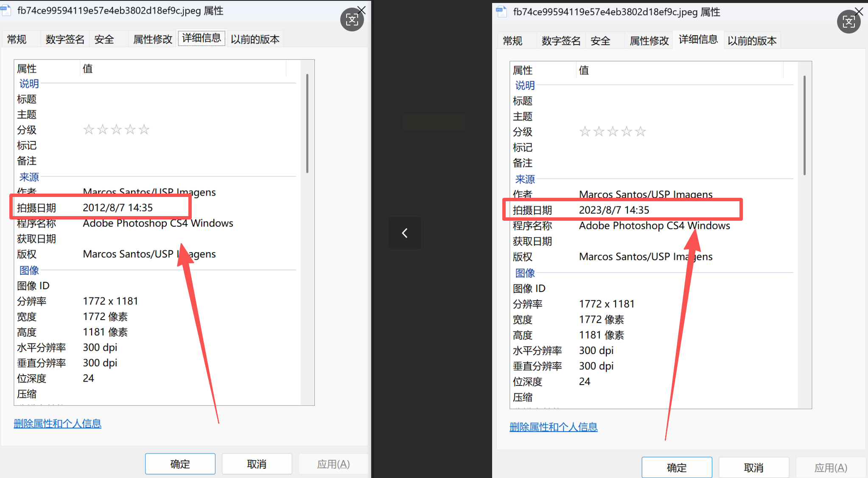Click the file icon in right title bar

coord(502,12)
